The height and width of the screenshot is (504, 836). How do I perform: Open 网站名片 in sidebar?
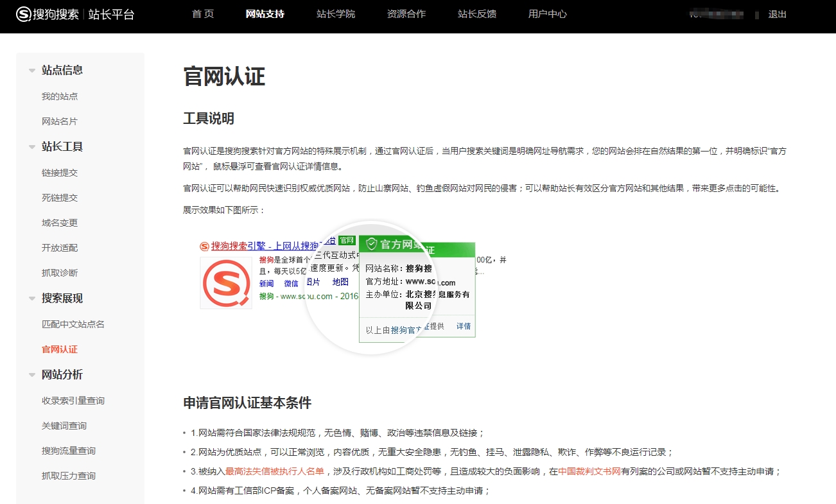coord(60,121)
